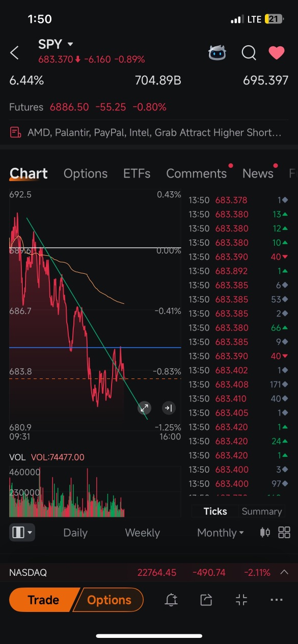Expand the SPY ticker dropdown arrow
The width and height of the screenshot is (298, 644).
pyautogui.click(x=70, y=44)
